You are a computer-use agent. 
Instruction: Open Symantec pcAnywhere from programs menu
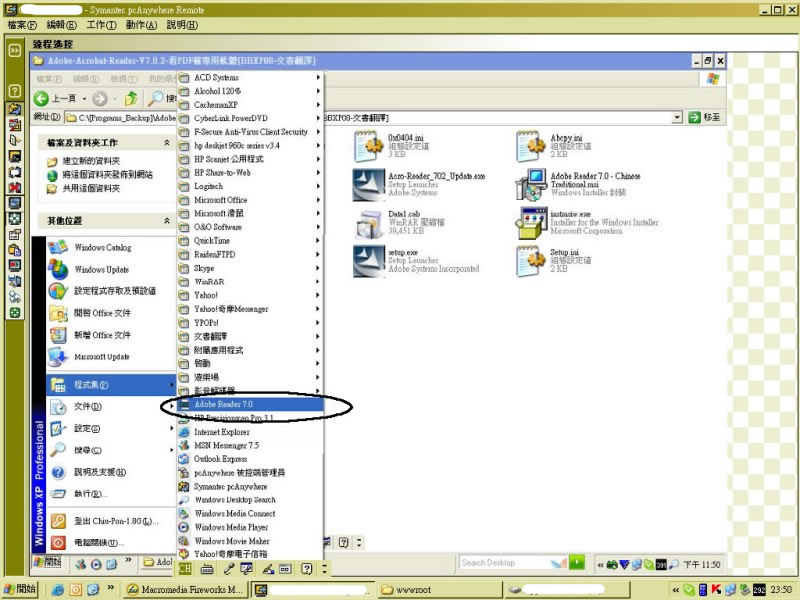tap(250, 487)
